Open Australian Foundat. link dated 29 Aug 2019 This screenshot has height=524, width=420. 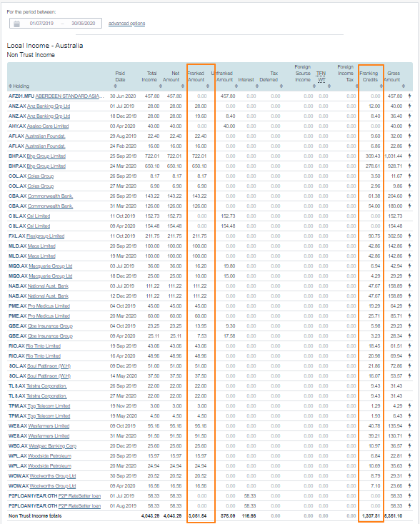pyautogui.click(x=45, y=136)
